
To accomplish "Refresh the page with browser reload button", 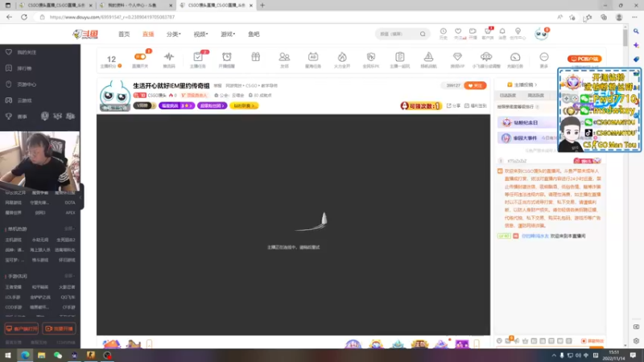I will 24,17.
